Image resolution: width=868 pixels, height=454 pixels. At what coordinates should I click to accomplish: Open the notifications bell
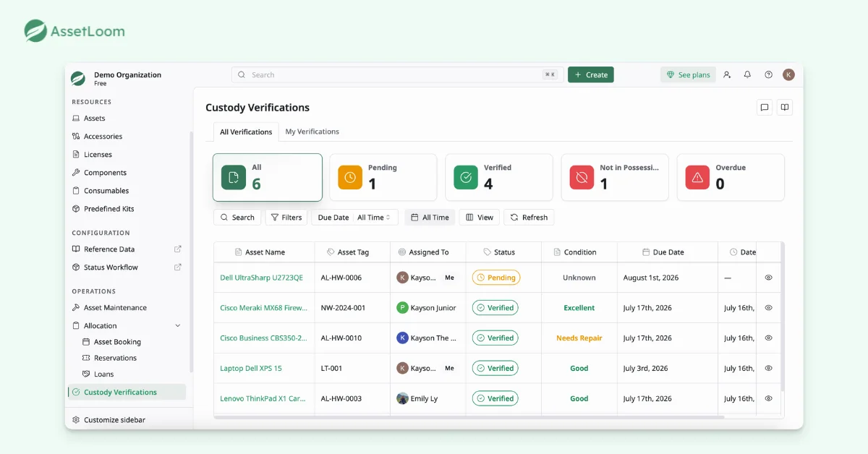747,74
